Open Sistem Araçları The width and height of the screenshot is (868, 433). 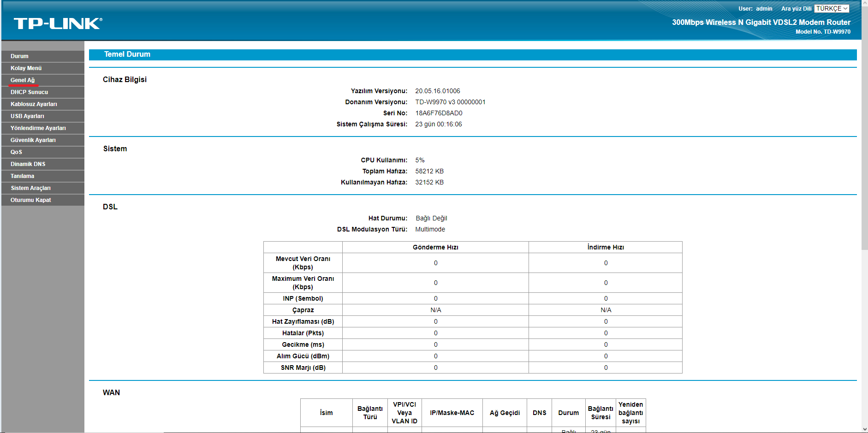click(31, 188)
